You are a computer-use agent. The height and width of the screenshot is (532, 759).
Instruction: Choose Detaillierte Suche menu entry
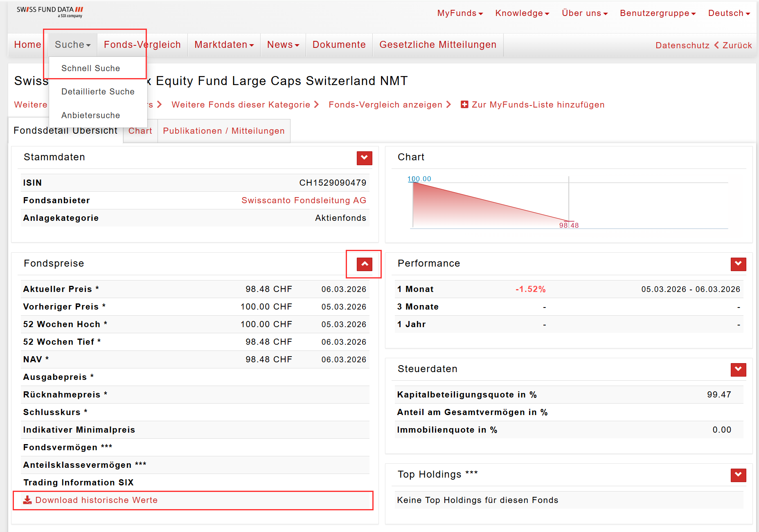pyautogui.click(x=98, y=92)
